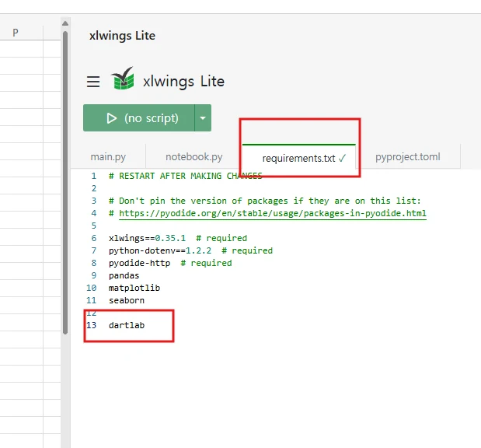Click the 'RESTART AFTER MAKING CHANGES' comment
This screenshot has width=481, height=448.
tap(185, 176)
